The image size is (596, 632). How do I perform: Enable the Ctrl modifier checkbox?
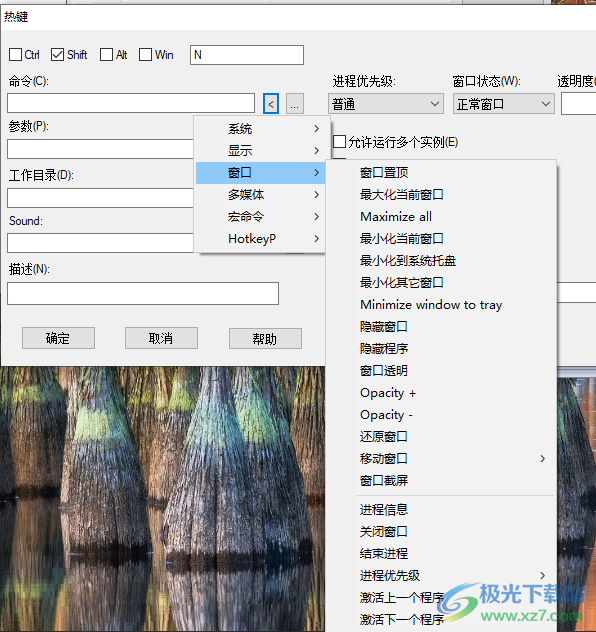[x=15, y=55]
